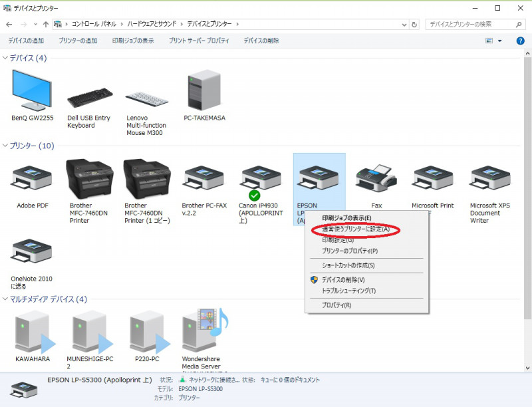Open the view options dropdown arrow

(500, 41)
